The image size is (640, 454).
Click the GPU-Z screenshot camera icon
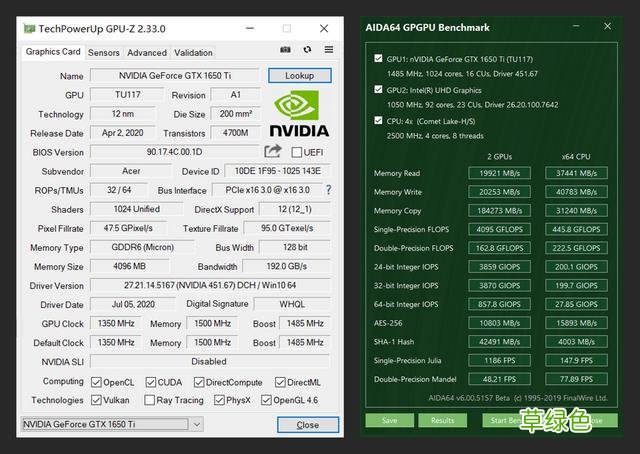click(x=285, y=49)
